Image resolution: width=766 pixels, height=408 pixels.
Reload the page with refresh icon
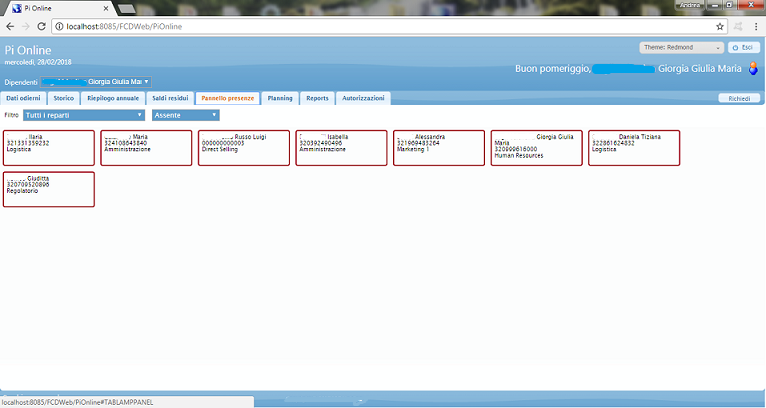(42, 25)
